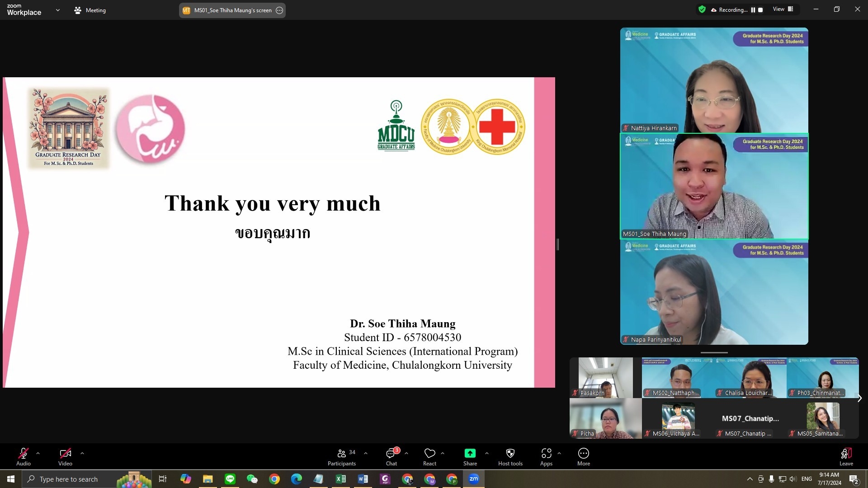Click the React heart icon
Viewport: 868px width, 488px height.
[429, 454]
